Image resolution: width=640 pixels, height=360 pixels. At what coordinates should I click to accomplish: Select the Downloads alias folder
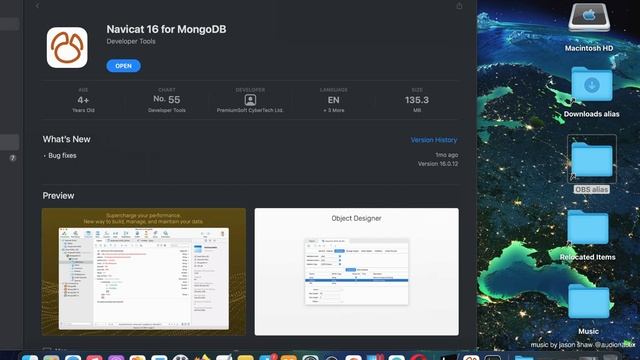[x=591, y=84]
